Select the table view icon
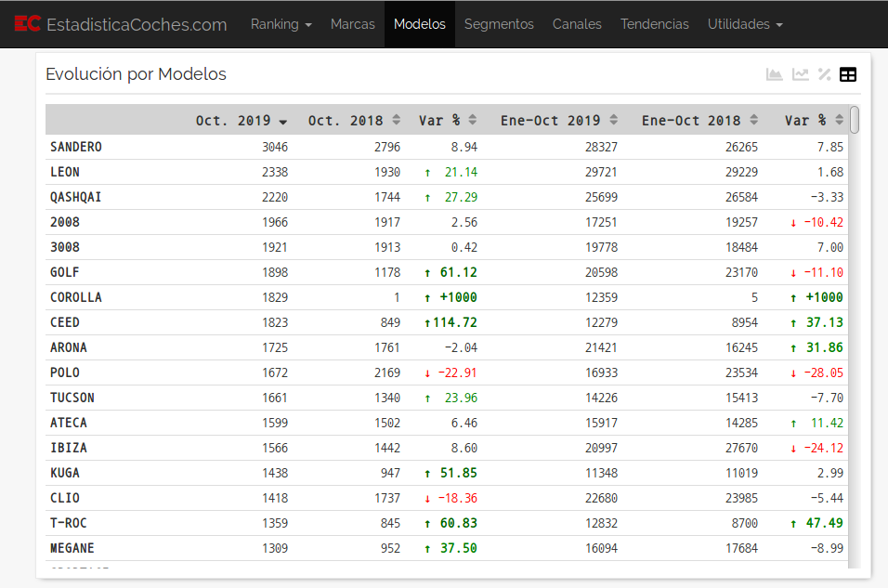This screenshot has width=888, height=588. pos(848,74)
